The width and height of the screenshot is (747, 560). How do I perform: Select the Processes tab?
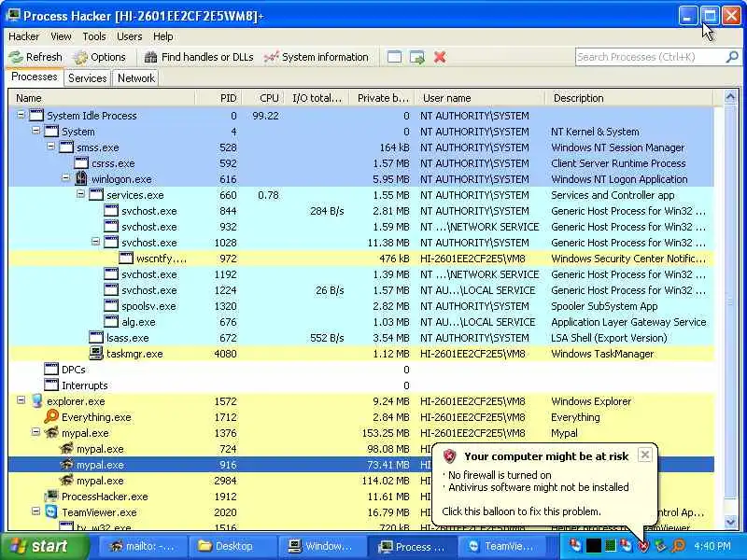click(x=35, y=77)
